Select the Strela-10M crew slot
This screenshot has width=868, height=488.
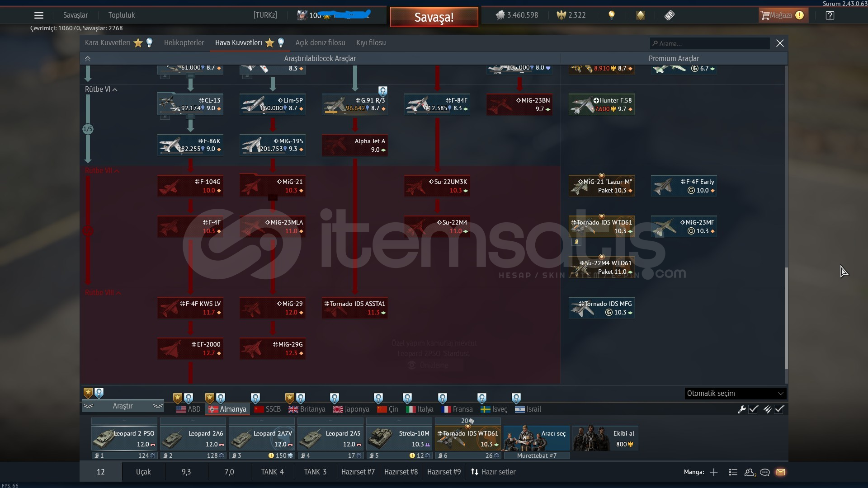[x=399, y=438]
